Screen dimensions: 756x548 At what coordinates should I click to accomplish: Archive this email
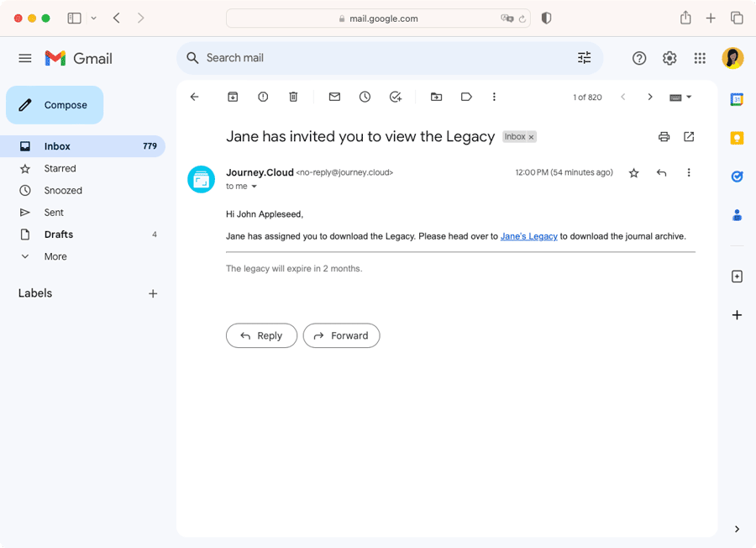click(233, 97)
